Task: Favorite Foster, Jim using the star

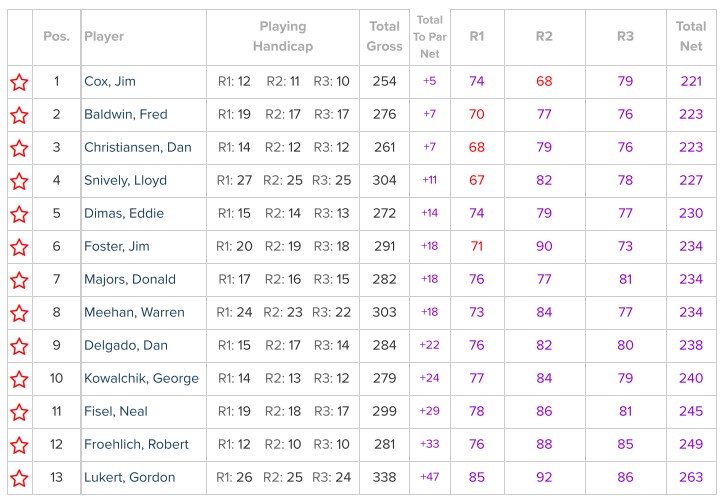Action: tap(19, 247)
